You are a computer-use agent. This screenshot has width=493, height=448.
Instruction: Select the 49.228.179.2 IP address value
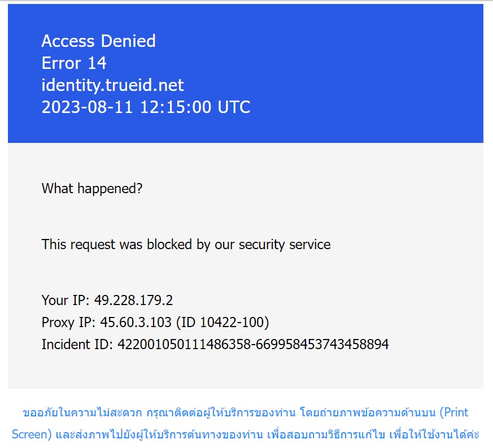click(133, 300)
